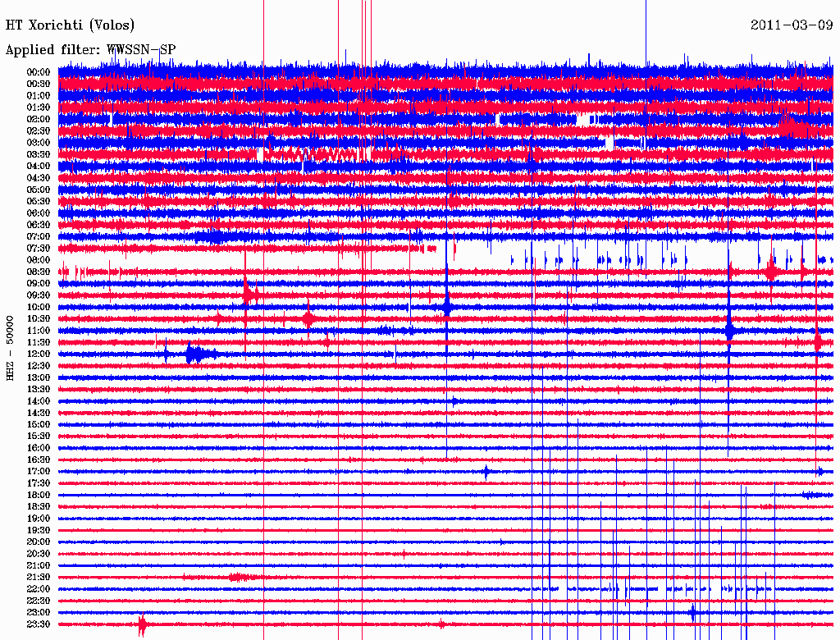This screenshot has height=640, width=840.
Task: Select the 10:30 time label
Action: pos(39,319)
